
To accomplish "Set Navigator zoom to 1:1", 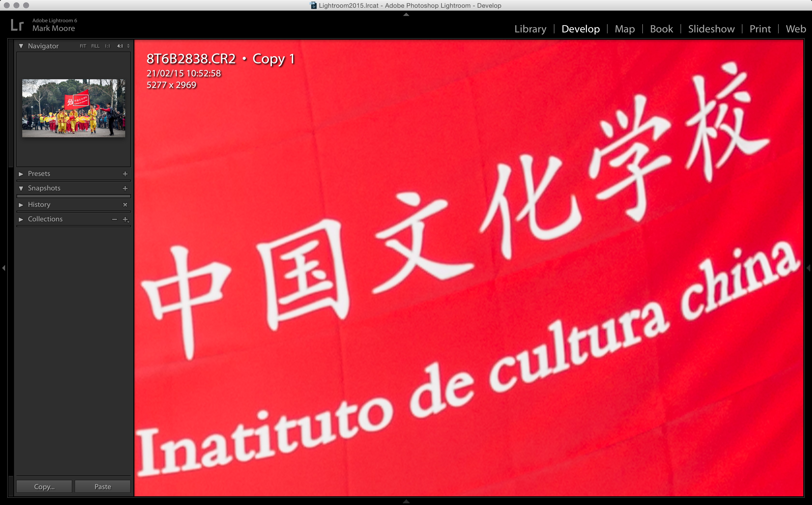I will (x=107, y=46).
